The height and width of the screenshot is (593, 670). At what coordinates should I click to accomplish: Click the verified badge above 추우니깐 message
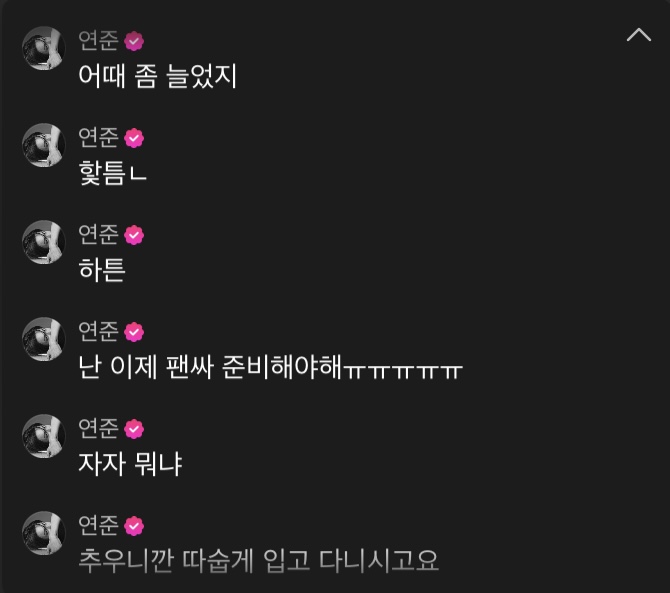134,526
